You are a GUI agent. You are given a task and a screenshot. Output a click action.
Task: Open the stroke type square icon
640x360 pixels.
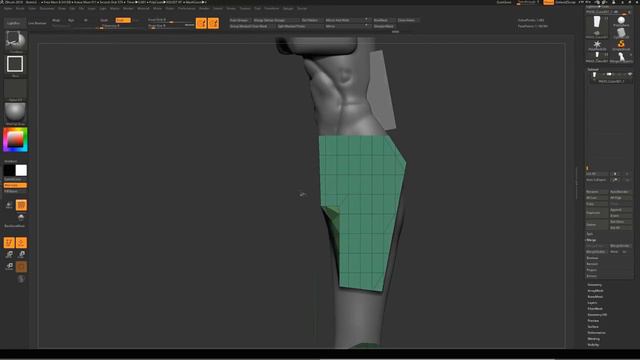[x=15, y=64]
